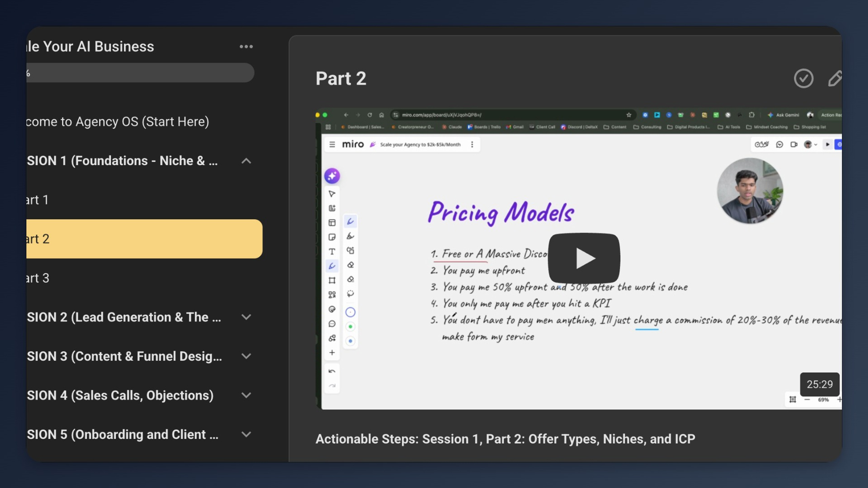Expand SESSION 5 Onboarding and Client section
Viewport: 868px width, 488px height.
246,434
